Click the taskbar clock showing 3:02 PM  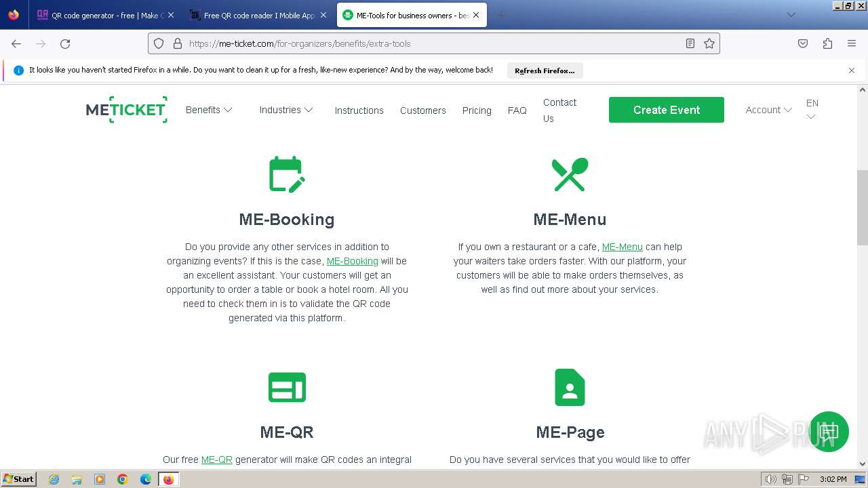[833, 479]
